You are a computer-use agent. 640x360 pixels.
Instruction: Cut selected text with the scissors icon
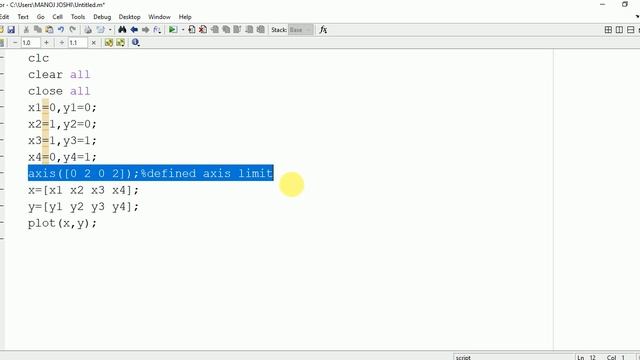click(x=26, y=30)
